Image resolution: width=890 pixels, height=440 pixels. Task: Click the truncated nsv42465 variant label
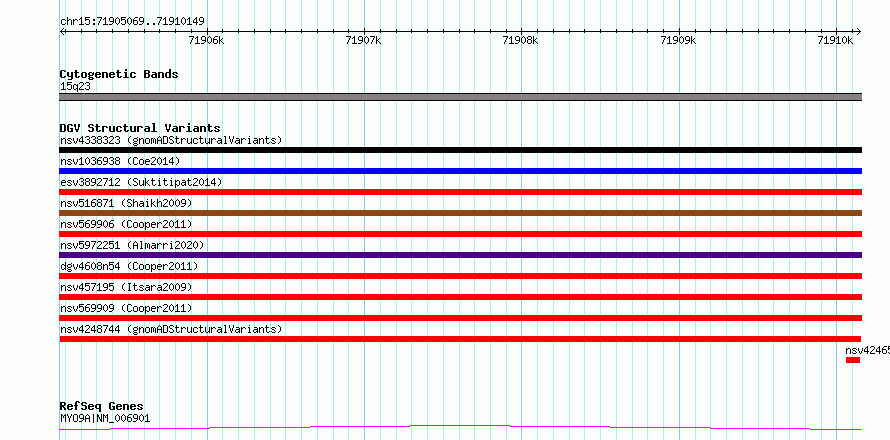coord(867,350)
